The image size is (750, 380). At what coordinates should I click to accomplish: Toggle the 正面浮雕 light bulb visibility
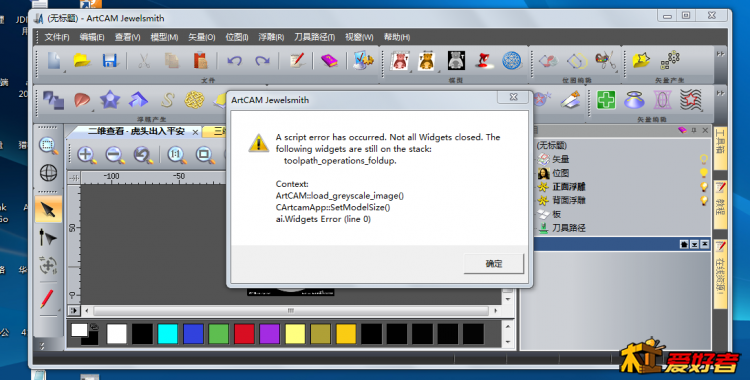[x=704, y=187]
